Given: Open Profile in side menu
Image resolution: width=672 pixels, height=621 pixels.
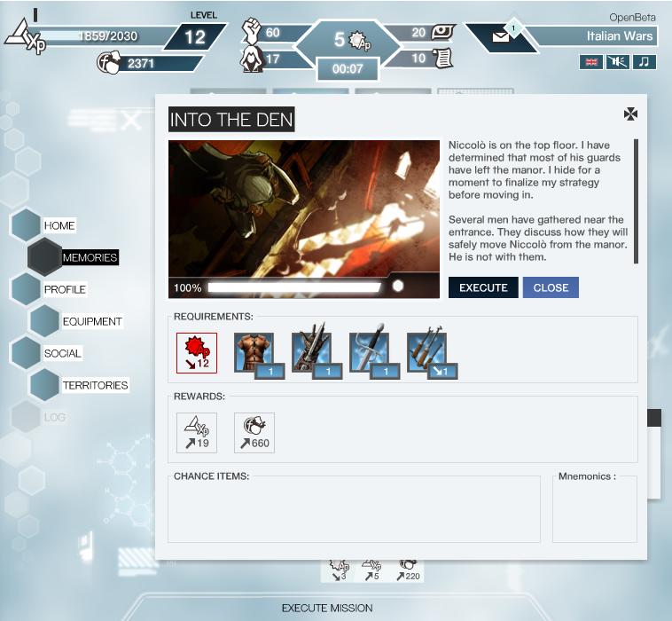Looking at the screenshot, I should [x=65, y=289].
